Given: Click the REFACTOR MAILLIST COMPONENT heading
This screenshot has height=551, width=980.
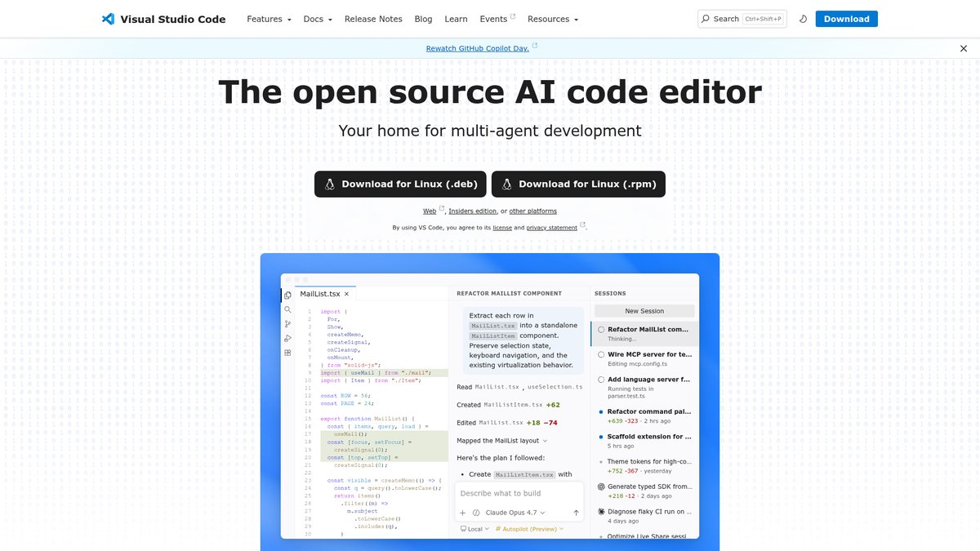Looking at the screenshot, I should [509, 293].
